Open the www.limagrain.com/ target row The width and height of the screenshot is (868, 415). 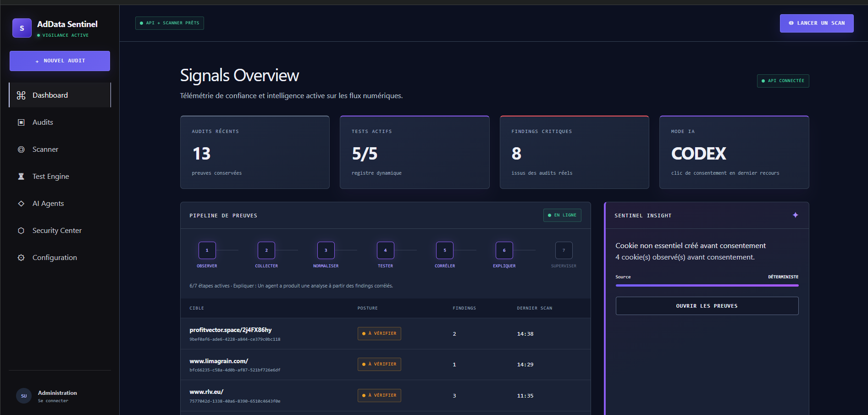point(385,365)
